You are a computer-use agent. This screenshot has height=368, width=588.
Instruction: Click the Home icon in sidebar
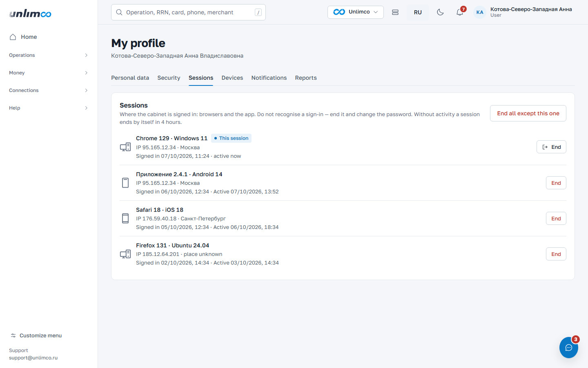coord(13,37)
